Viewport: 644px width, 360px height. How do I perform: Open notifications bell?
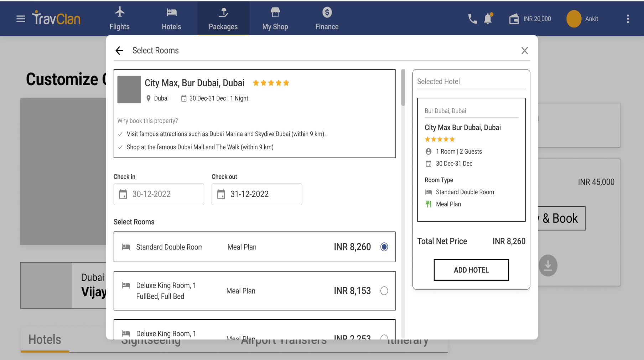(x=488, y=19)
